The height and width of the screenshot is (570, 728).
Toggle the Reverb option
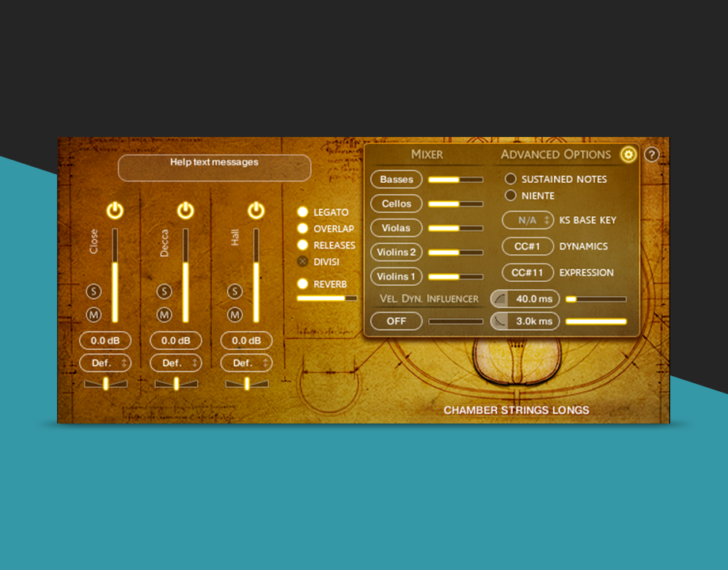coord(302,283)
